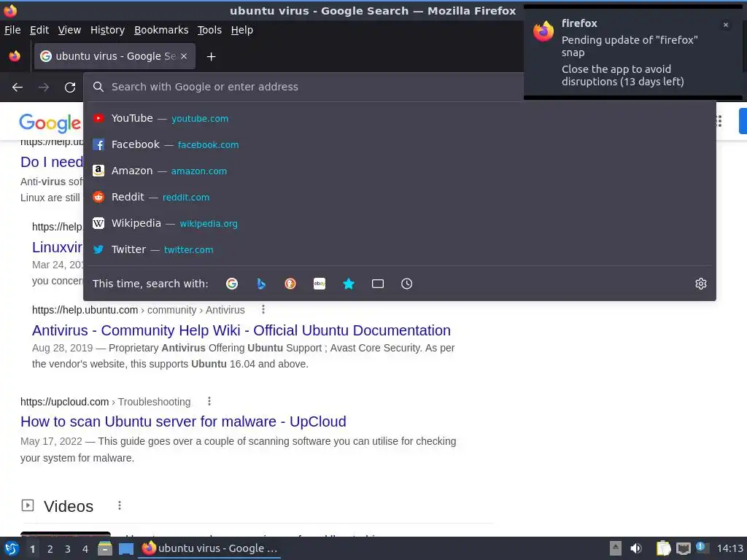
Task: Search this time with DuckDuckGo icon
Action: 290,284
